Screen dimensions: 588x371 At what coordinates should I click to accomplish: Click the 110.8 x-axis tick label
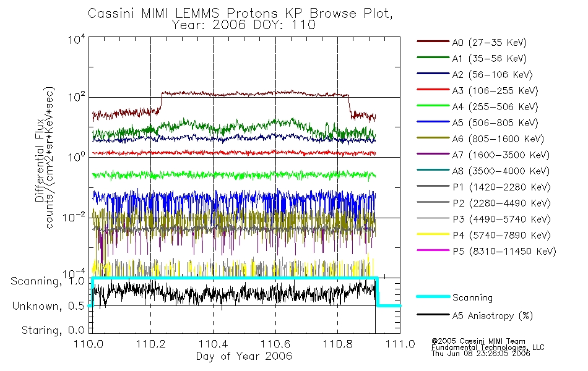pos(337,344)
